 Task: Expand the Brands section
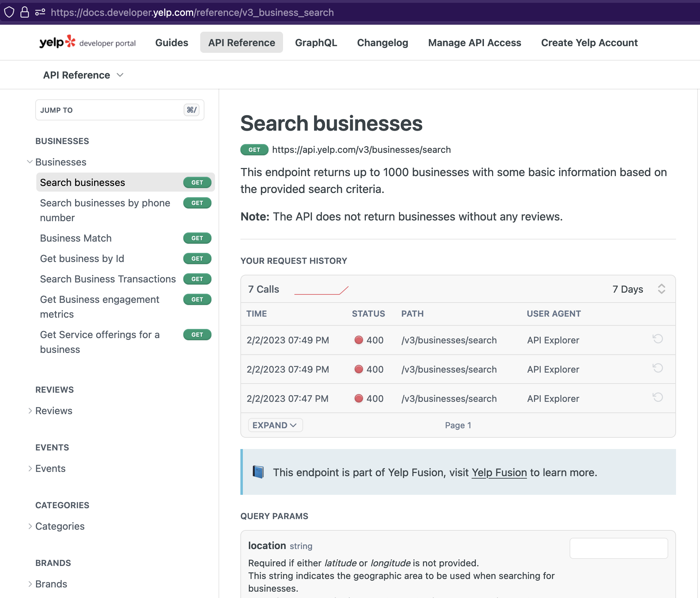point(30,584)
